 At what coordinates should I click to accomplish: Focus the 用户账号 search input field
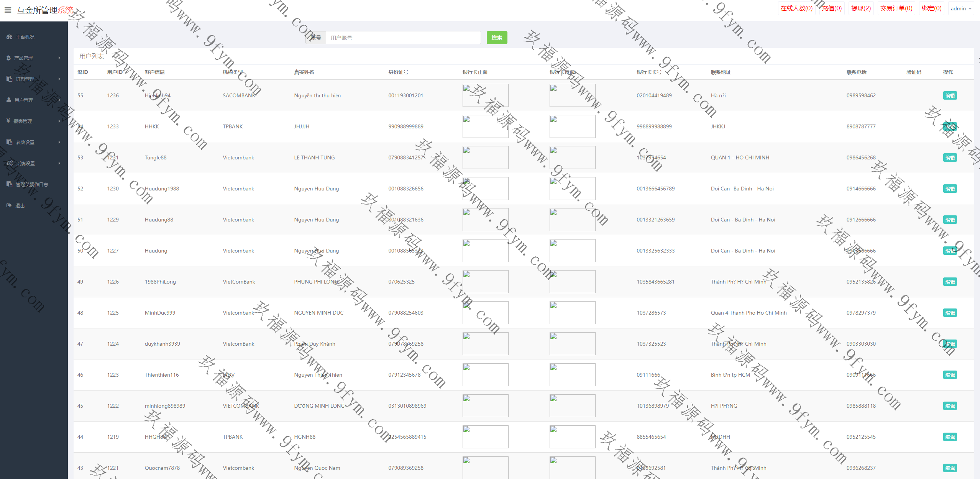[x=403, y=38]
